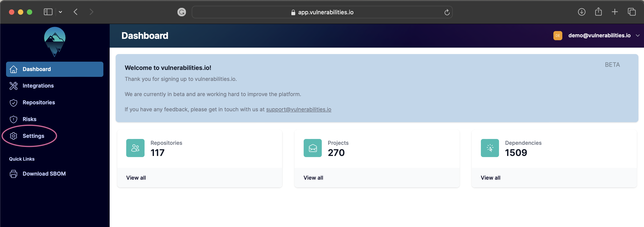View all under Repositories card
Viewport: 644px width, 227px height.
pyautogui.click(x=136, y=178)
